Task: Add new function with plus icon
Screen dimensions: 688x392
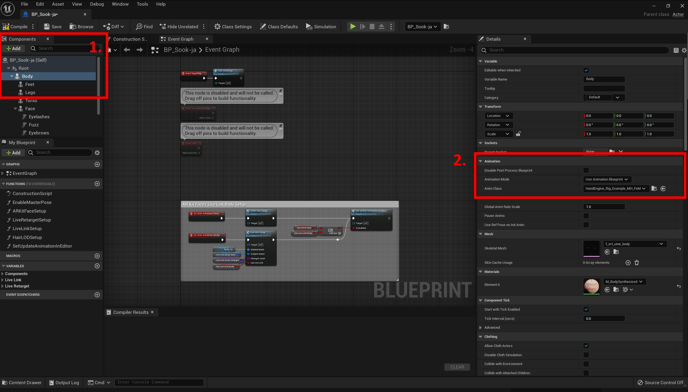Action: [x=97, y=184]
